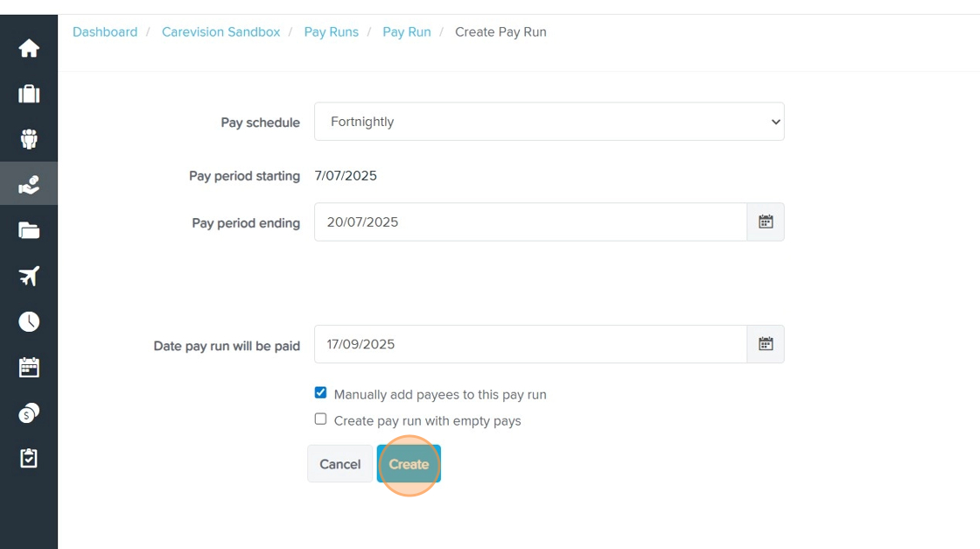The image size is (980, 549).
Task: Click the Pay period ending date field
Action: pos(530,222)
